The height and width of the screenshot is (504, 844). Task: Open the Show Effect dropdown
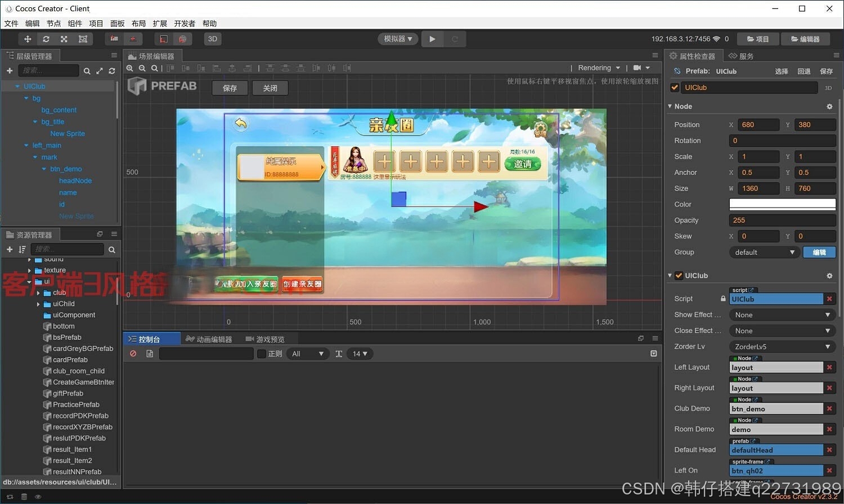782,315
